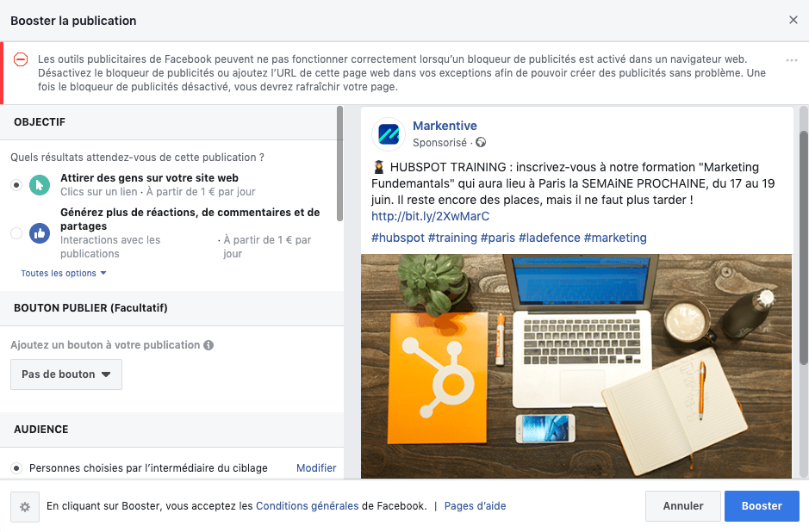This screenshot has width=809, height=532.
Task: Open the Conditions générales link
Action: coord(307,506)
